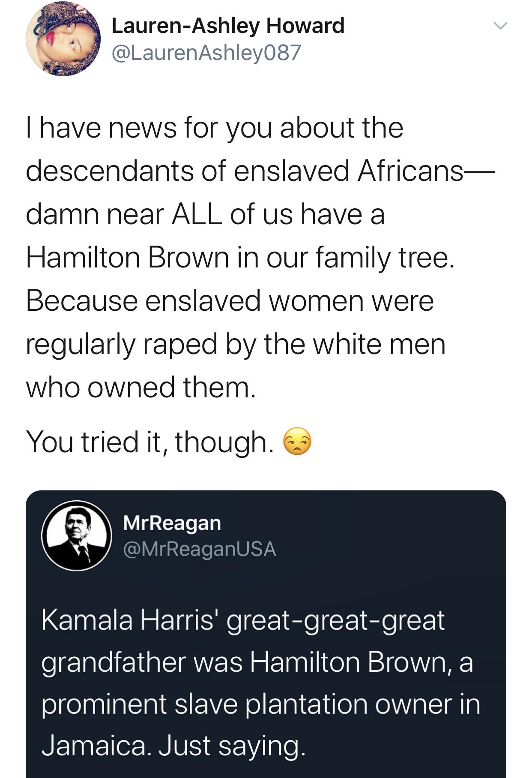Click "great-great-great" in the quoted tweet
Screen dimensions: 532x778
click(x=335, y=620)
